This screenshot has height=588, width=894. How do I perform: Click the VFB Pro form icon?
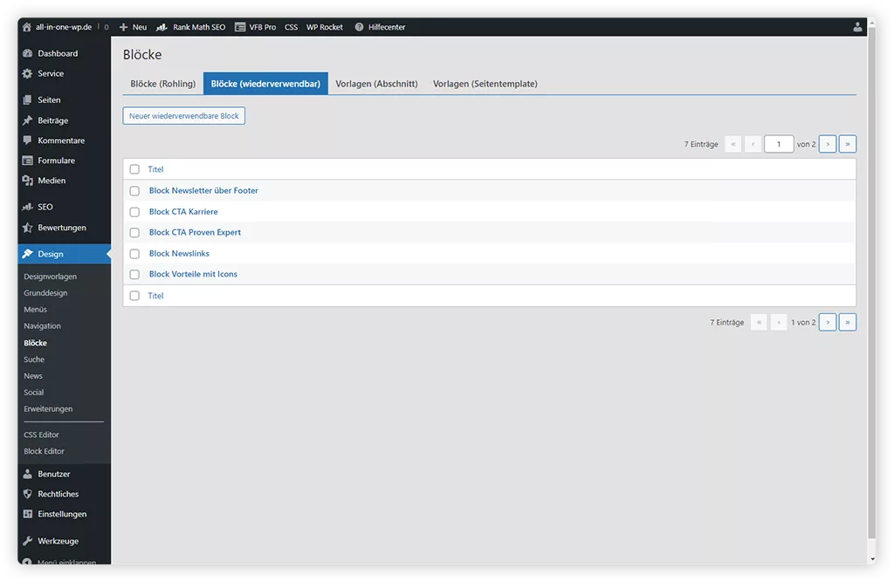tap(240, 27)
